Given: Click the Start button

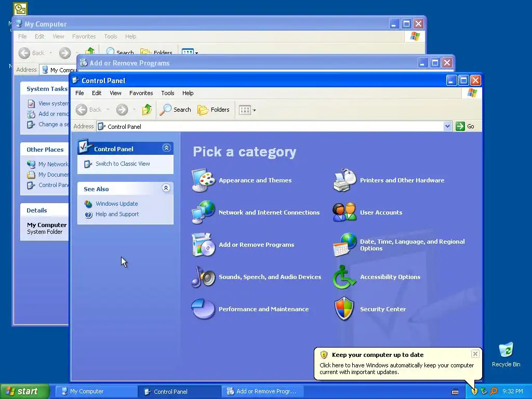Looking at the screenshot, I should [24, 391].
